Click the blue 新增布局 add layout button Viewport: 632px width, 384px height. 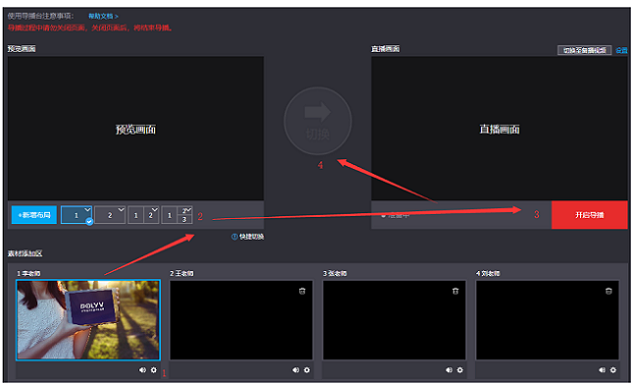[x=34, y=215]
